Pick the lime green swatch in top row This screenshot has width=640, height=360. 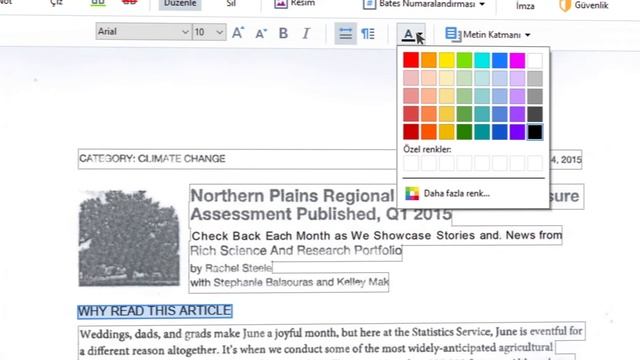(x=464, y=60)
